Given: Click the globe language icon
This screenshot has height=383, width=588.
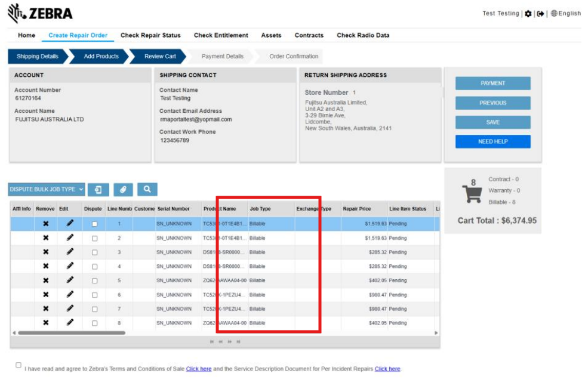Looking at the screenshot, I should coord(554,14).
